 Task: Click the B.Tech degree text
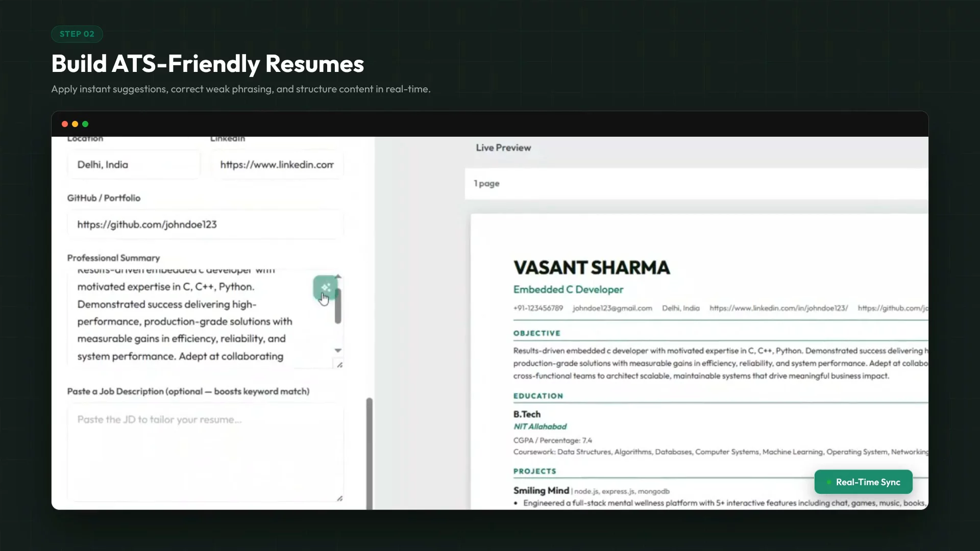click(x=527, y=414)
